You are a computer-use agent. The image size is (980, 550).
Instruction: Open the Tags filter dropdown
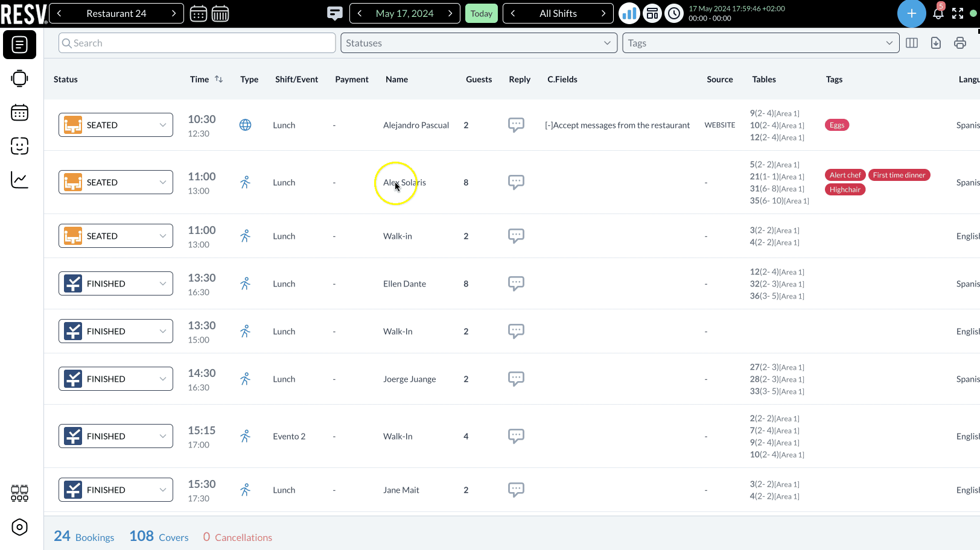pos(760,43)
